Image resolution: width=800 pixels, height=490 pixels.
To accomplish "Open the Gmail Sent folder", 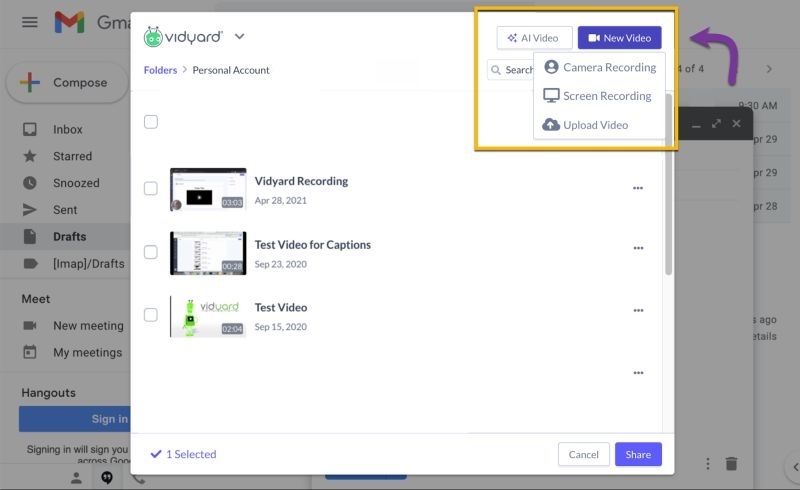I will 66,210.
